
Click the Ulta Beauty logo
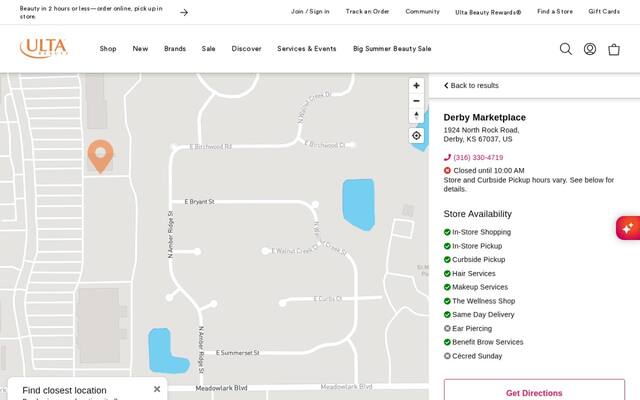click(43, 48)
